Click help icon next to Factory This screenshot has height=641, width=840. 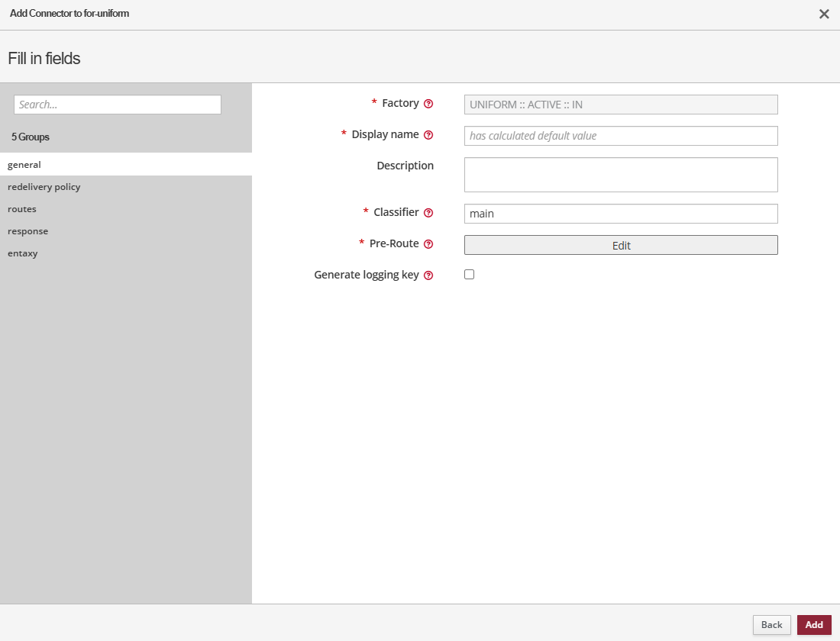(x=428, y=104)
